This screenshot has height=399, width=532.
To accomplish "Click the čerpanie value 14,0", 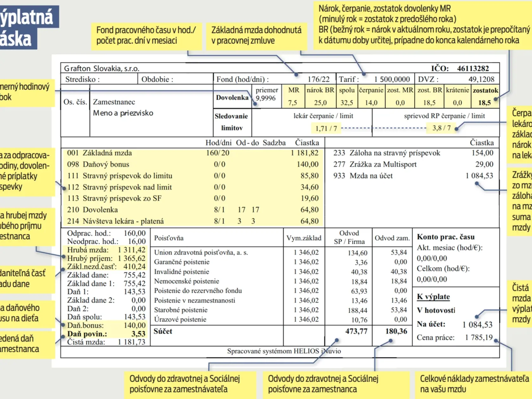I will (x=371, y=103).
